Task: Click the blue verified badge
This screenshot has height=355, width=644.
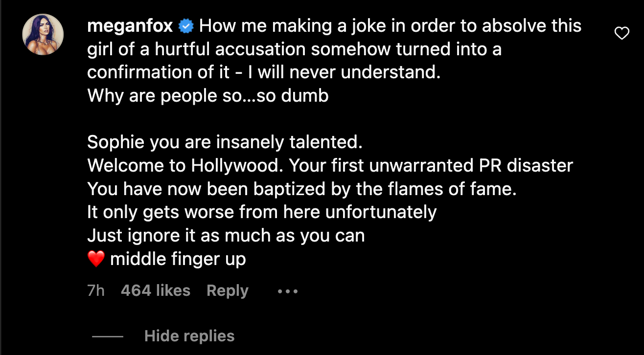Action: coord(186,26)
